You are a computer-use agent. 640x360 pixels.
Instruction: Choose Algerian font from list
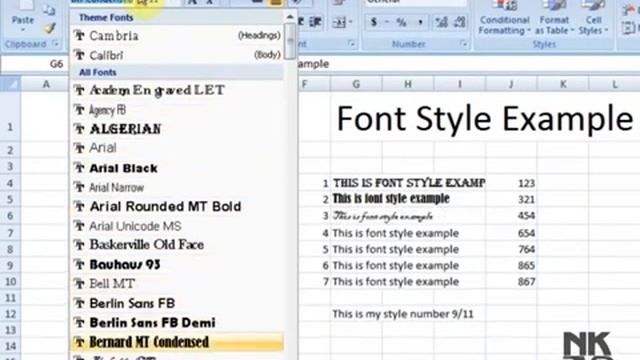click(177, 129)
